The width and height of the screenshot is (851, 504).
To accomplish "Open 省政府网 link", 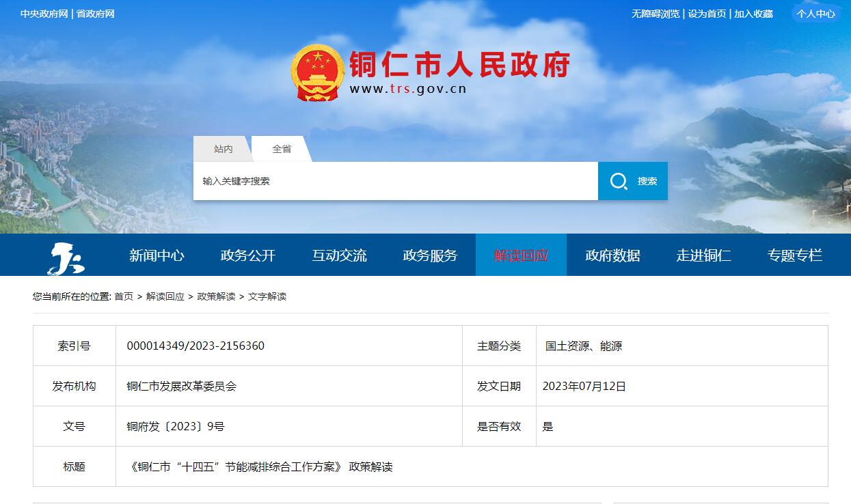I will 96,14.
